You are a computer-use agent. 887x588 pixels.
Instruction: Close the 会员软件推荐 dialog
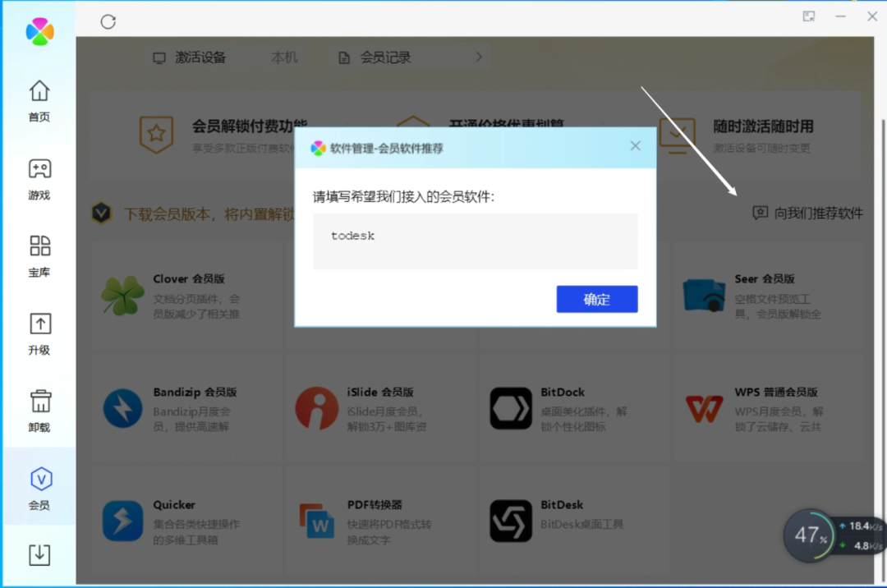[x=635, y=146]
